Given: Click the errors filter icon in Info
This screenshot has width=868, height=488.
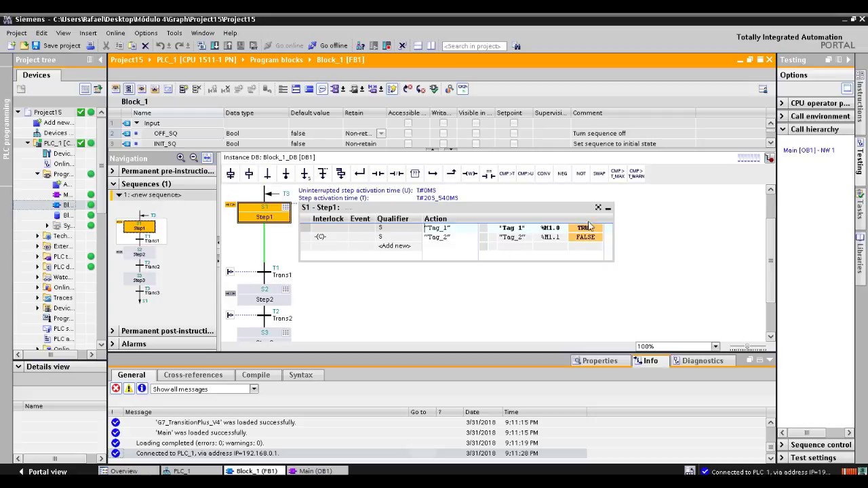Looking at the screenshot, I should [116, 388].
